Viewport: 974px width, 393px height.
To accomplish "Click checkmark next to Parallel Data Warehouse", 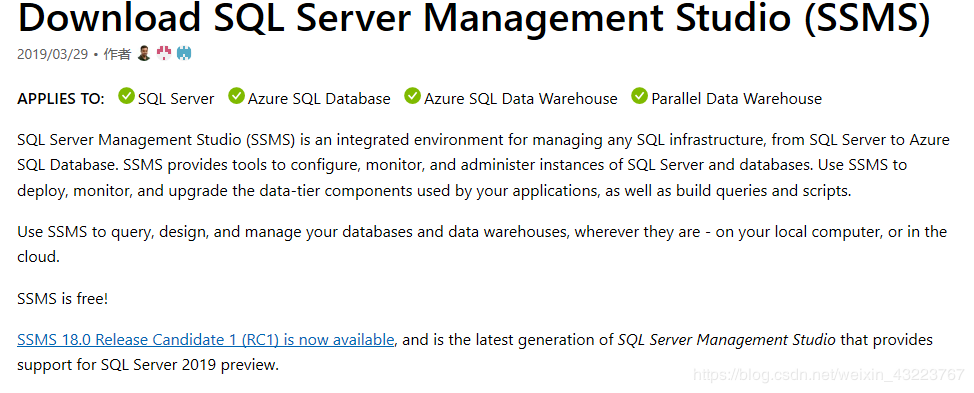I will pyautogui.click(x=640, y=97).
